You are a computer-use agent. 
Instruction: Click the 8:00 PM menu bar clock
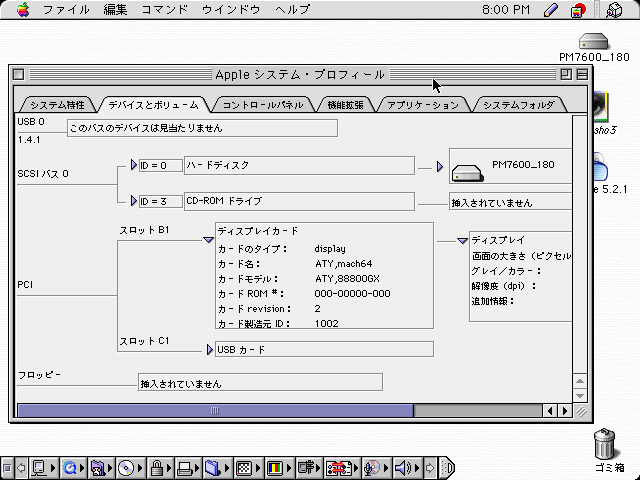pos(506,9)
